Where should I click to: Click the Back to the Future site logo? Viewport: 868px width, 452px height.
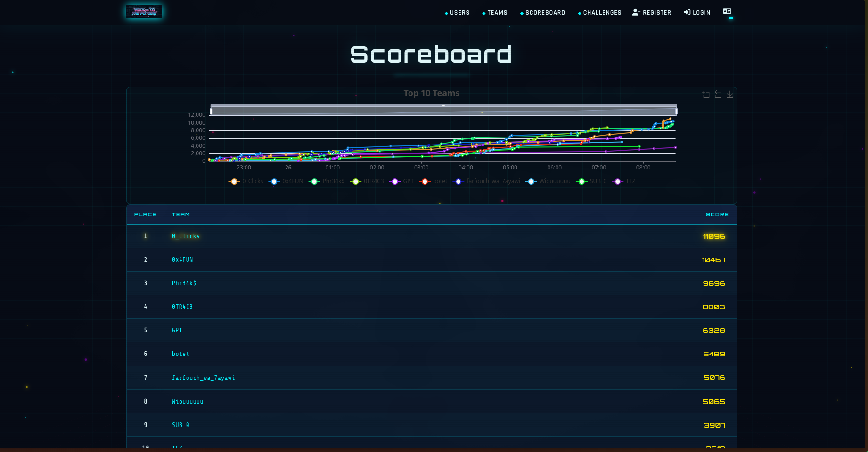click(144, 12)
